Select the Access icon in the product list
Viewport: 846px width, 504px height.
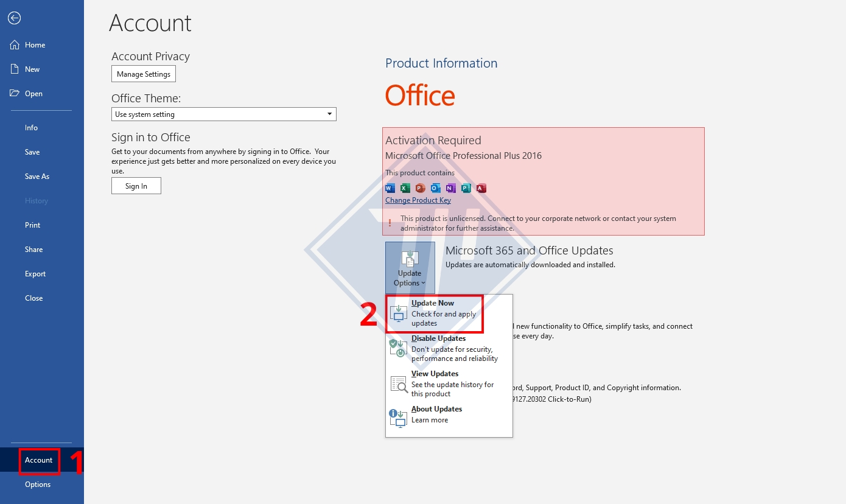point(481,188)
